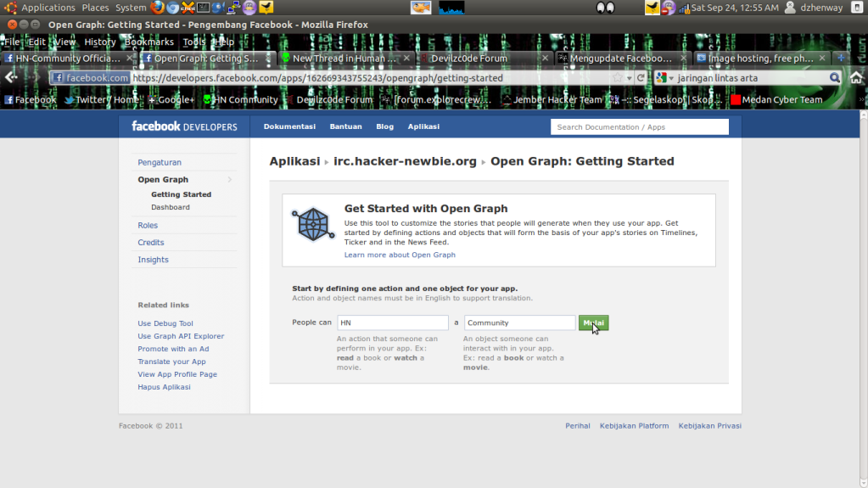This screenshot has height=488, width=868.
Task: Click the action field containing HN
Action: point(393,323)
